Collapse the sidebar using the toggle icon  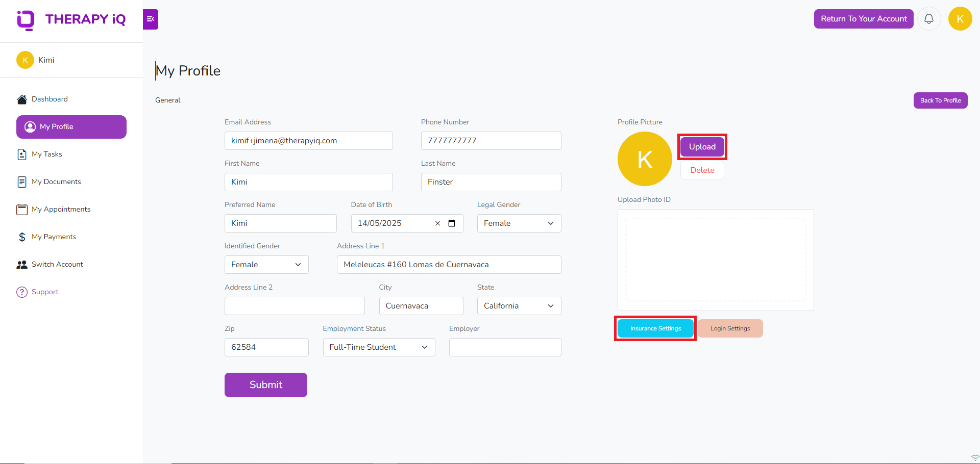(150, 19)
